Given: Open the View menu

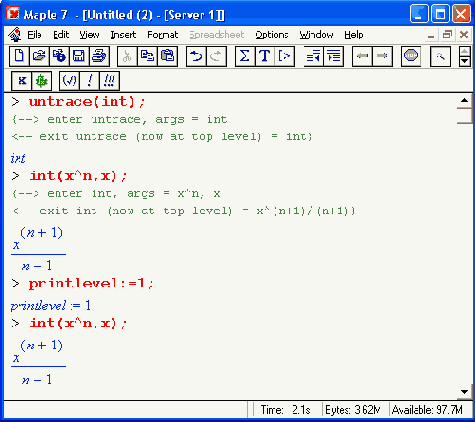Looking at the screenshot, I should [89, 35].
